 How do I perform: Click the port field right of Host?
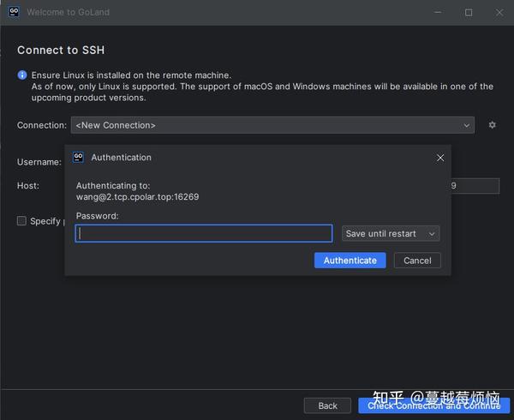pos(475,186)
